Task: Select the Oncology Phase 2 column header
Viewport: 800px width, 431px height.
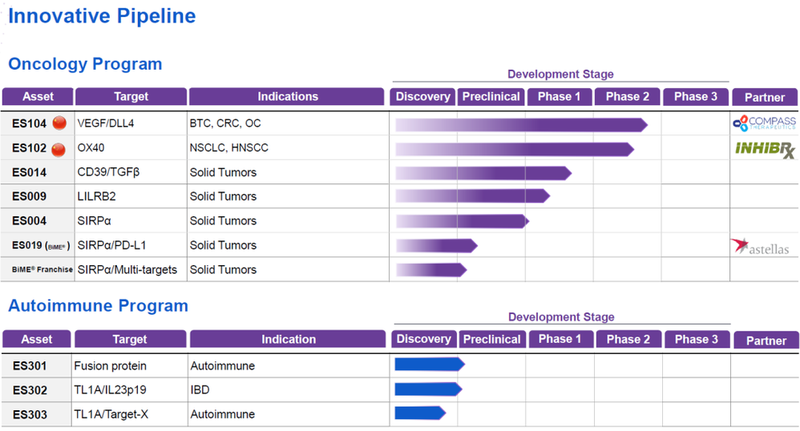Action: click(x=627, y=97)
